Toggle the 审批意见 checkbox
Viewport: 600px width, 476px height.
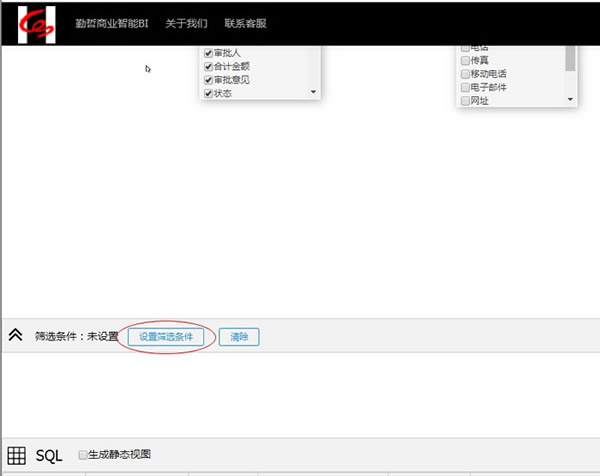click(208, 80)
